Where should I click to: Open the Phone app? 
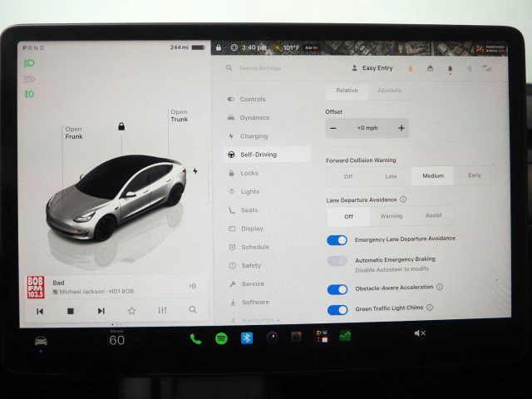(195, 339)
